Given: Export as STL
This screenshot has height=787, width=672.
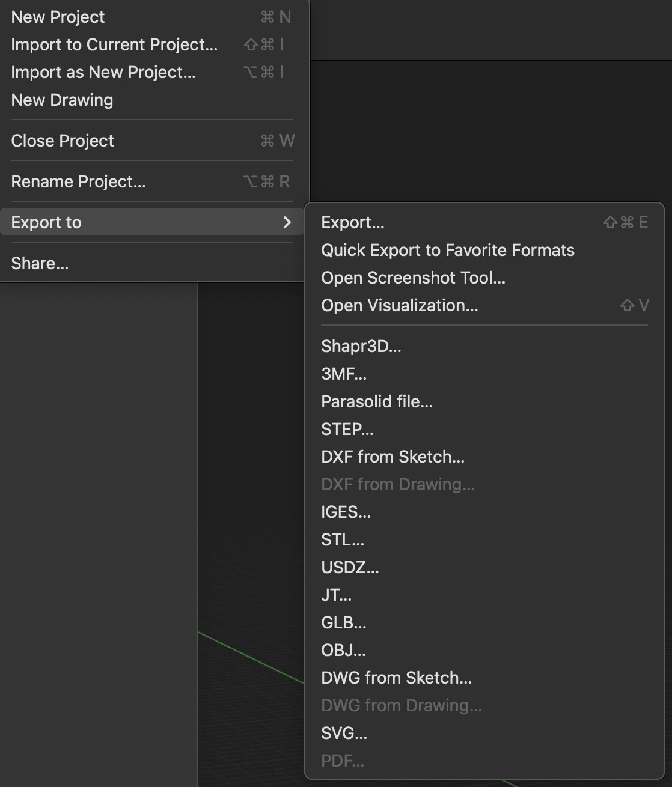Looking at the screenshot, I should [484, 539].
